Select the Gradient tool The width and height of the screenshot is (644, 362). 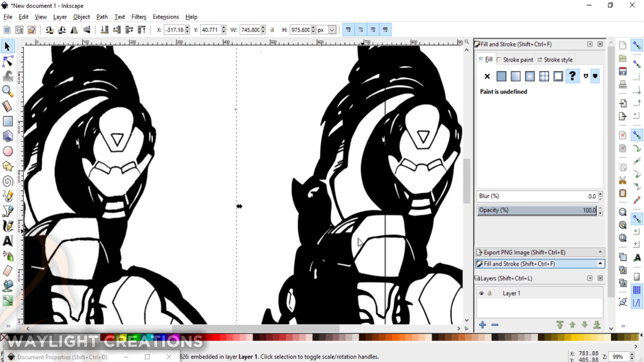(x=7, y=301)
